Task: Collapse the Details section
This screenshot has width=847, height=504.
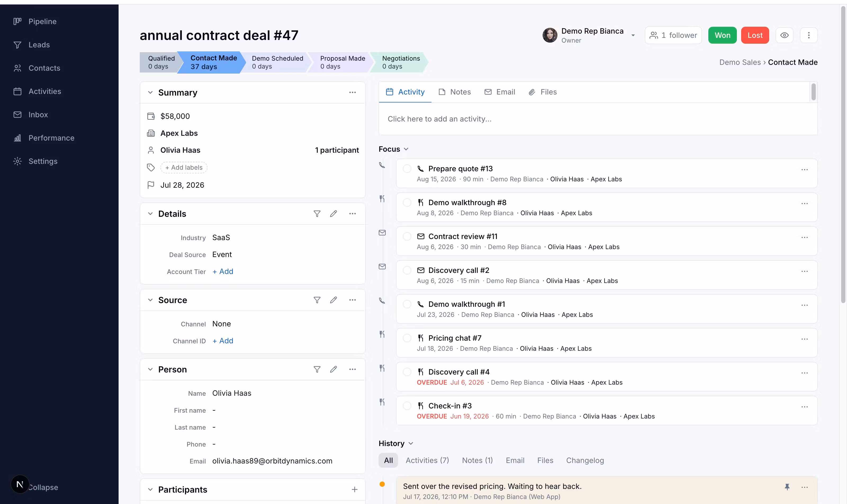Action: [150, 214]
